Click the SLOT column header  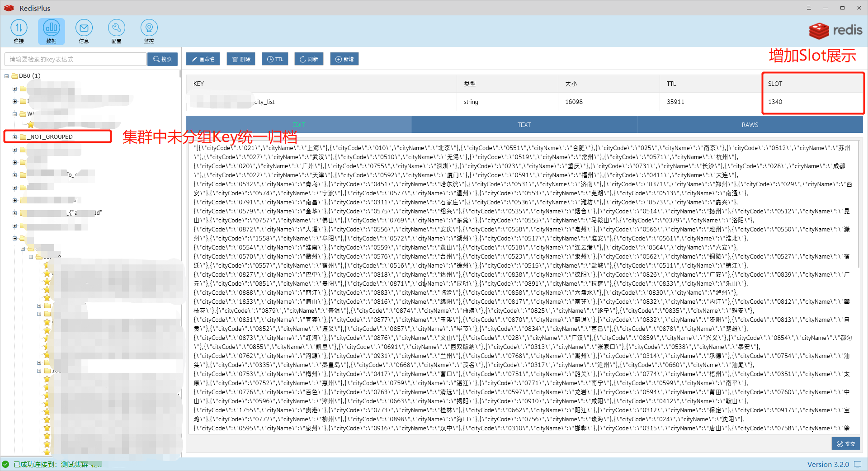tap(812, 84)
